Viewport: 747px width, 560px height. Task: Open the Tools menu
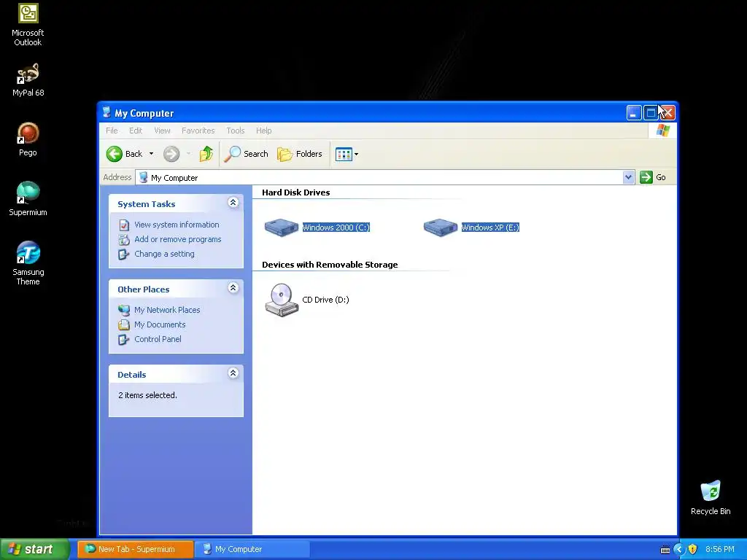coord(236,131)
